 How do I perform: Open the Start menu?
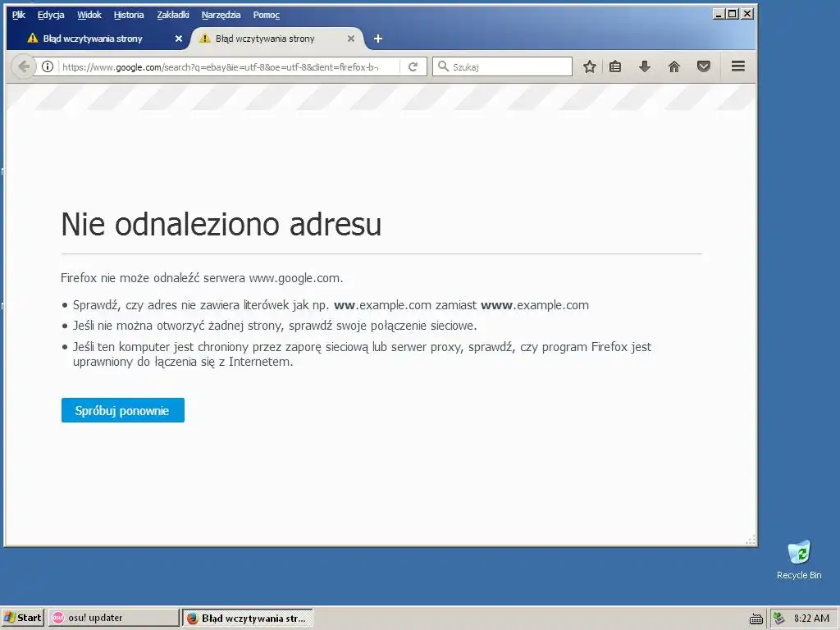22,618
